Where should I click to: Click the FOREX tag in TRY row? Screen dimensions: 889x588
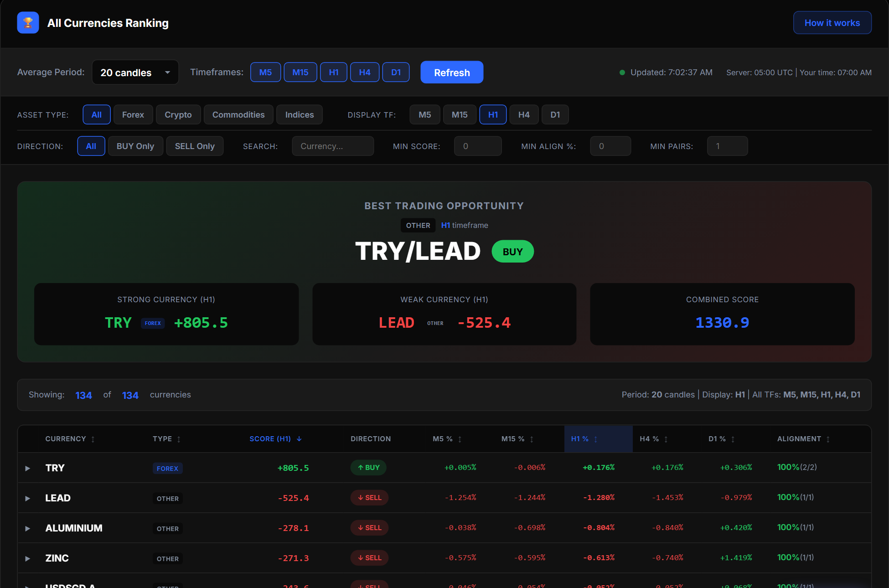(x=167, y=468)
